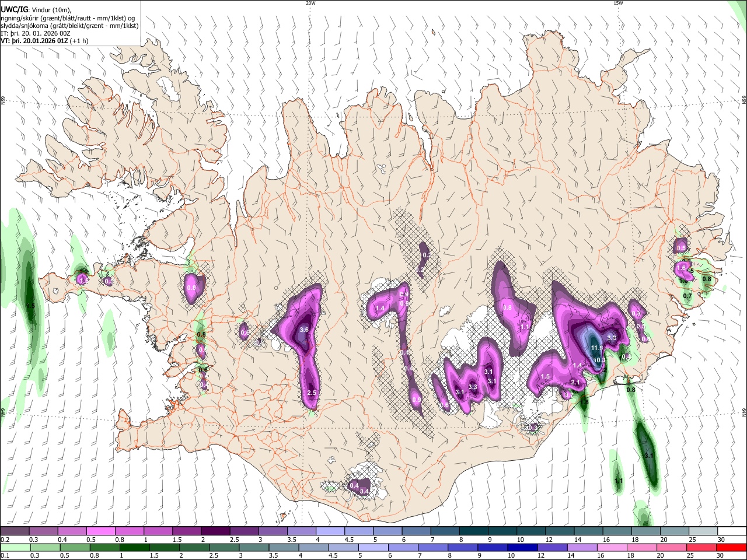Screen dimensions: 747x560
Task: Click the "20W" longitude label
Action: (x=310, y=3)
